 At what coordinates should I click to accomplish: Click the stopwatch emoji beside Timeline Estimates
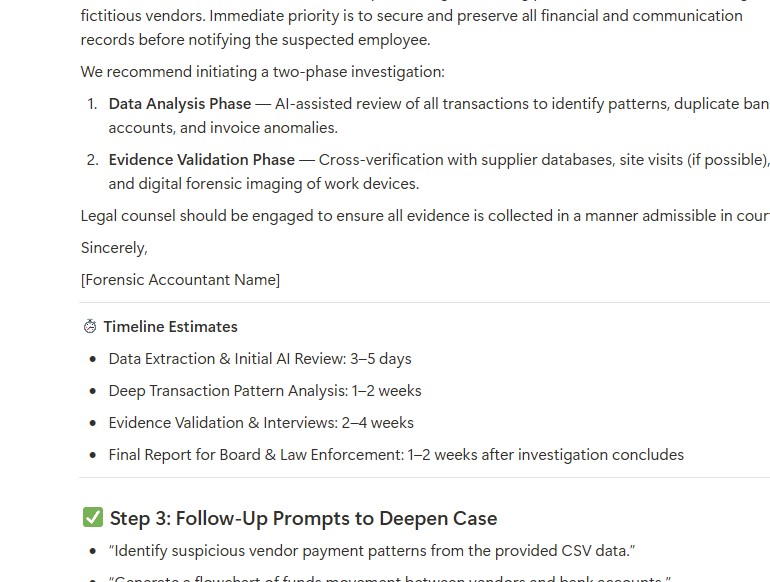coord(90,326)
